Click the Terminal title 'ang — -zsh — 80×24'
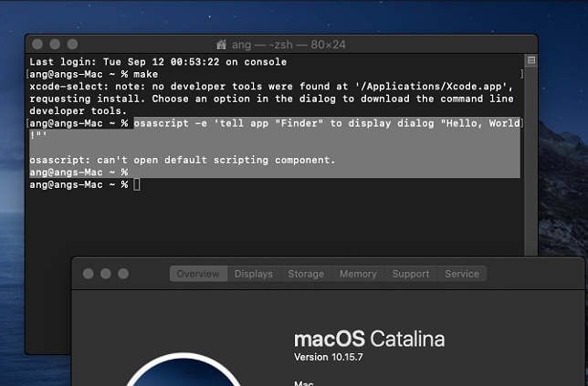This screenshot has height=386, width=588. [289, 45]
